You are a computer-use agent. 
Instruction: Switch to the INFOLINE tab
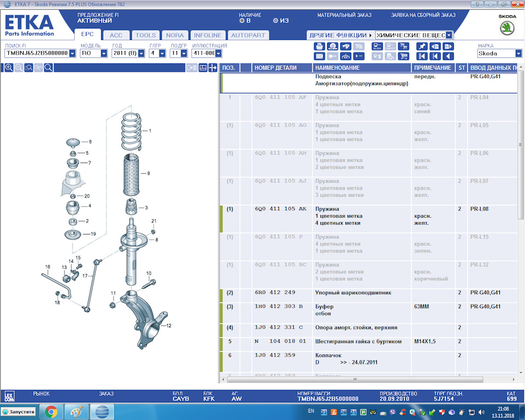208,35
